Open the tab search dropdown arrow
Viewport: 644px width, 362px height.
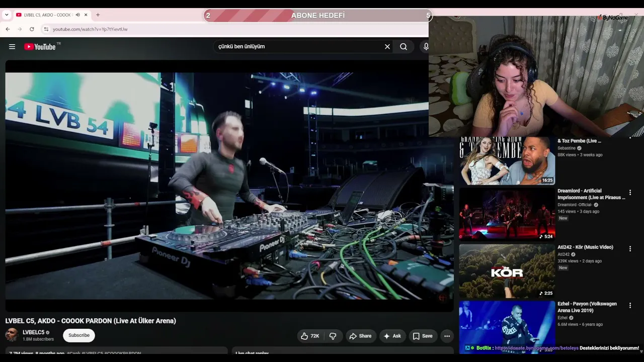[7, 15]
